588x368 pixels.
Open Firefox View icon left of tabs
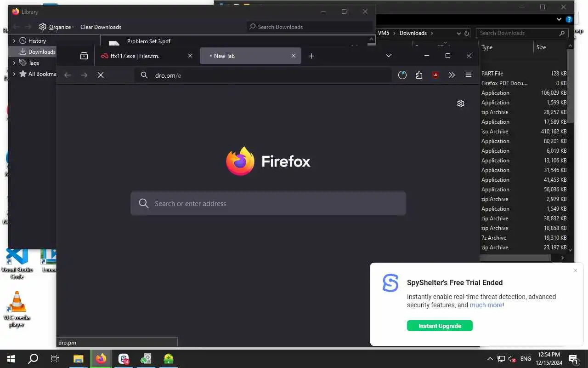pos(84,56)
